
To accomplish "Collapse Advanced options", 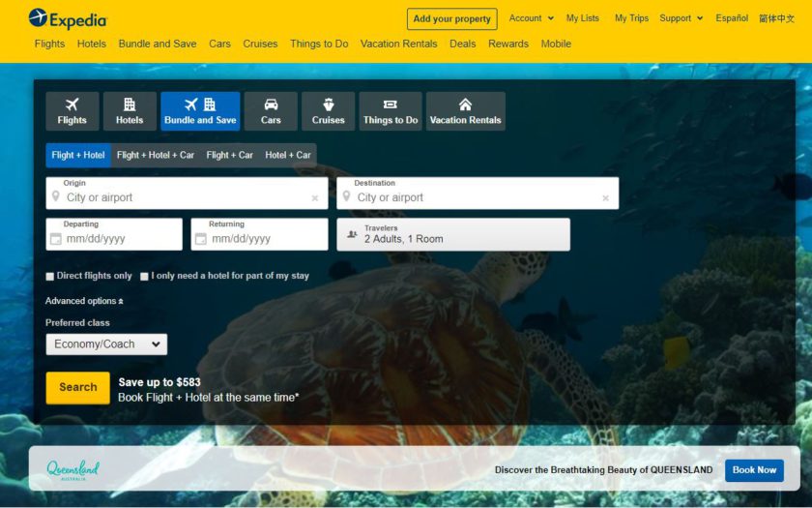I will pos(84,301).
